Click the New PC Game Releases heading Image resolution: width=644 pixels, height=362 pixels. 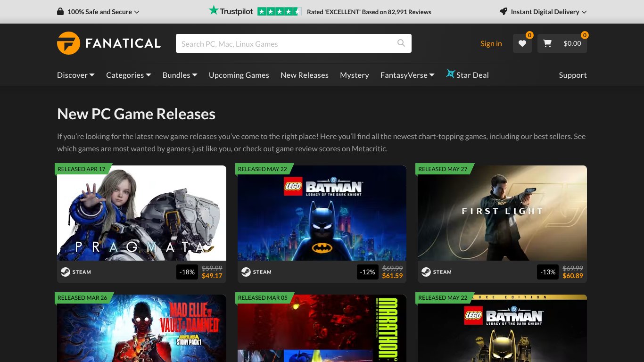point(136,114)
